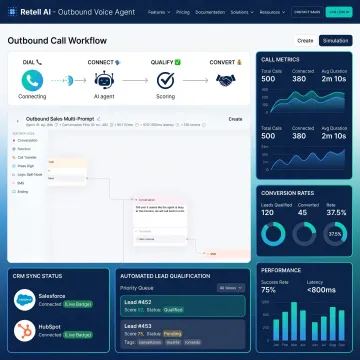Select the AI agent robot icon
This screenshot has width=360, height=360.
(x=104, y=80)
